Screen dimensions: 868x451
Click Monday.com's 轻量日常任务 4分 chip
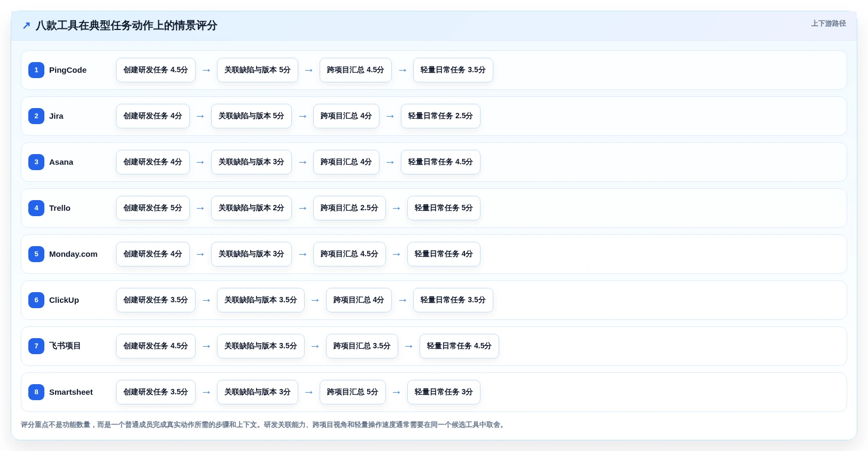[x=444, y=254]
